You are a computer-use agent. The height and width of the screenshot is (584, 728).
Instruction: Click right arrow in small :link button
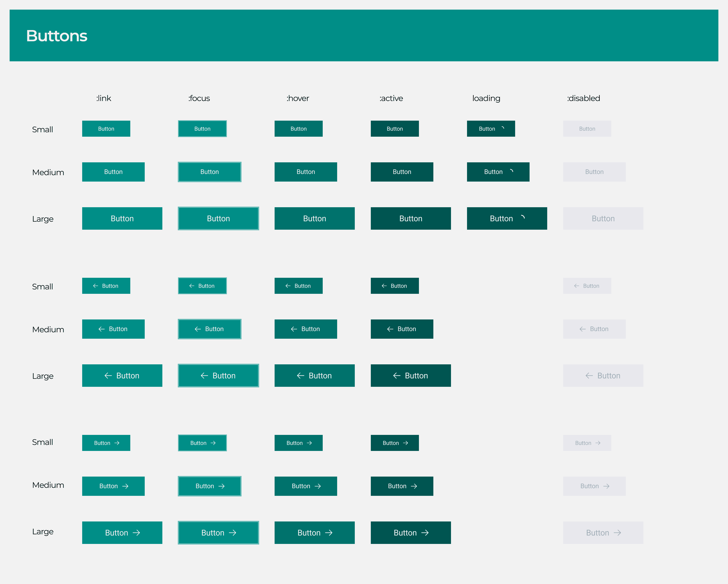click(x=117, y=443)
